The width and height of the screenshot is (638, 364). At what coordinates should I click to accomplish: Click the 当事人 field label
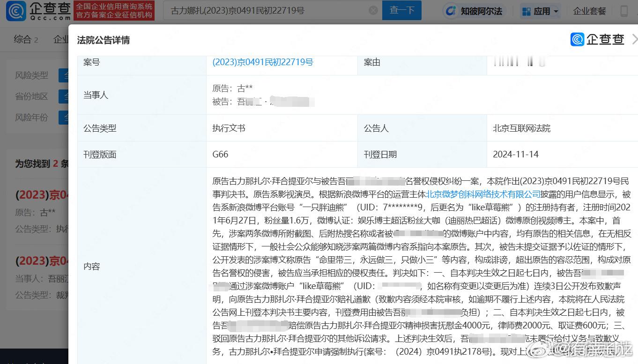96,95
